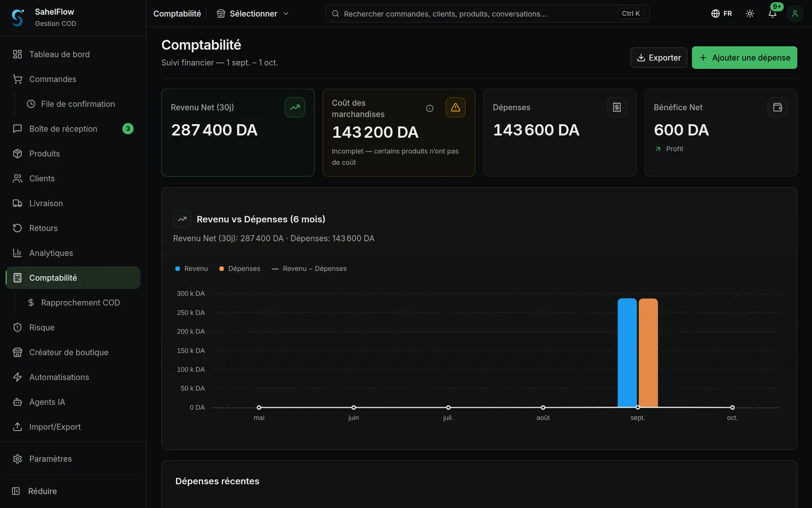Click the oct. data point on the chart line

[732, 408]
